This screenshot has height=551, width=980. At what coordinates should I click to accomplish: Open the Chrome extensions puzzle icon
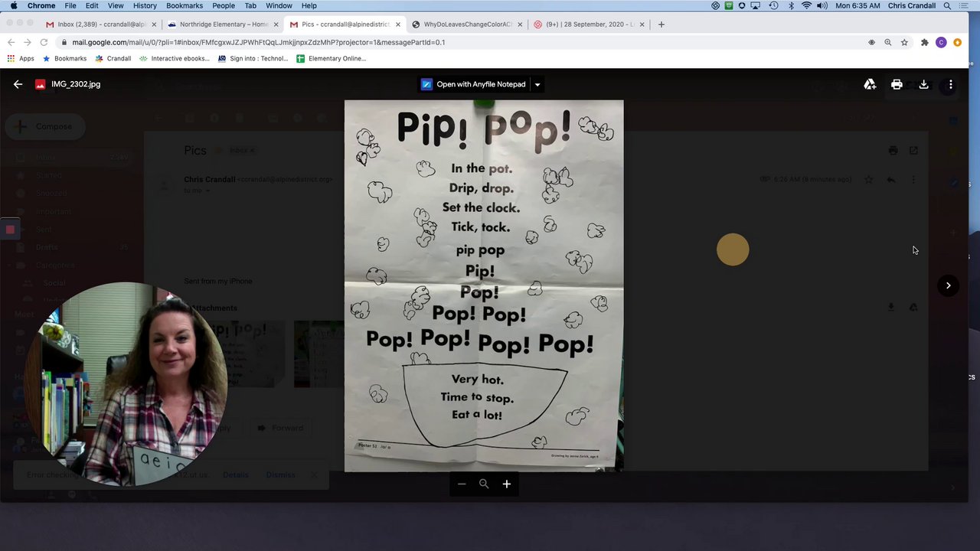tap(925, 42)
